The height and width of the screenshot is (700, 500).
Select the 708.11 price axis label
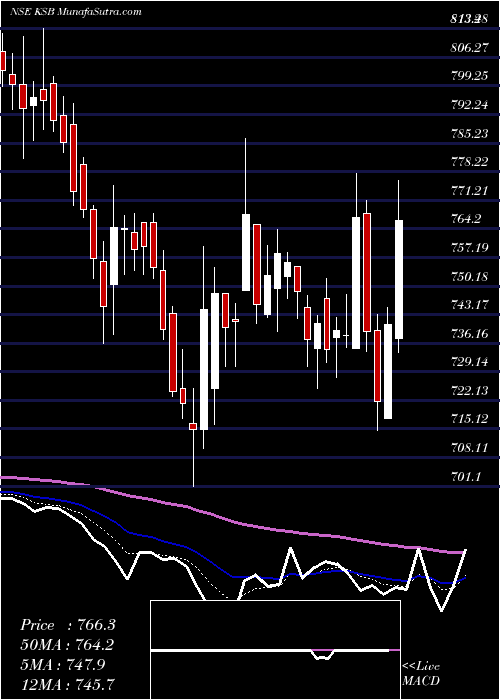coord(469,447)
